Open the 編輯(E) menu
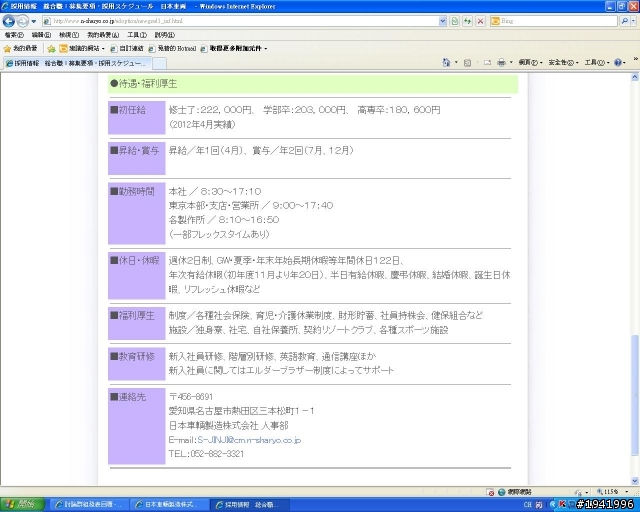The image size is (640, 512). tap(41, 35)
